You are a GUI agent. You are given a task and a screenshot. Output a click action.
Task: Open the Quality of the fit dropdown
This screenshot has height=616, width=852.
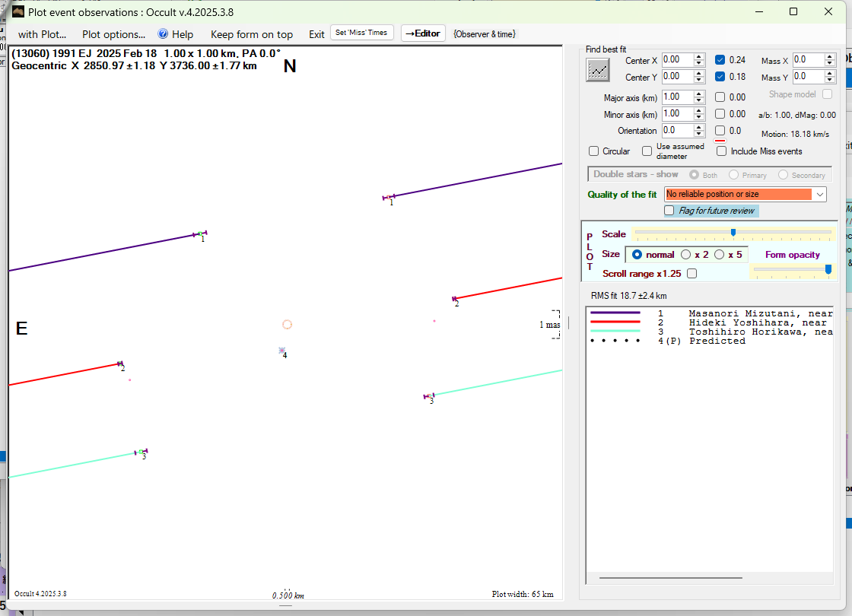click(819, 195)
